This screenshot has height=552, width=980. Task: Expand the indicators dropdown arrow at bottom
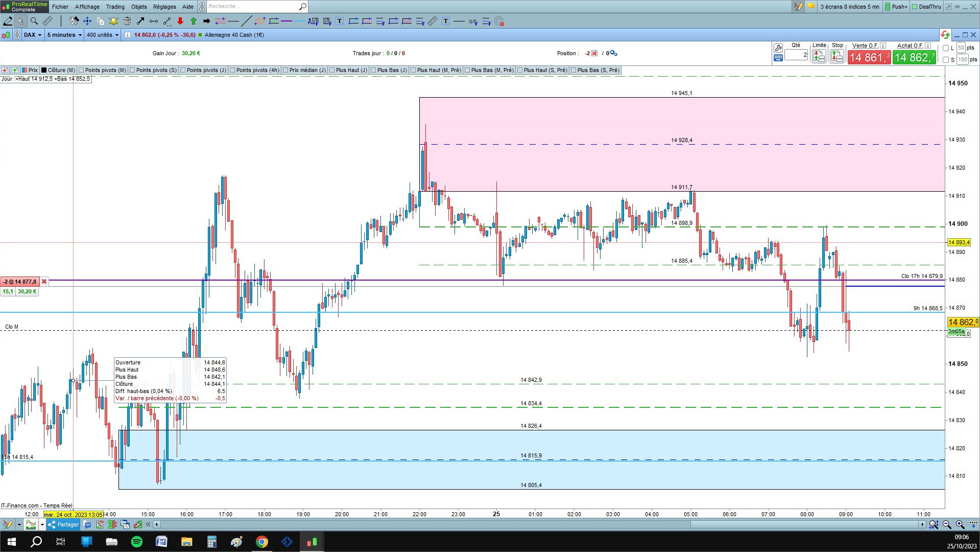pyautogui.click(x=42, y=524)
